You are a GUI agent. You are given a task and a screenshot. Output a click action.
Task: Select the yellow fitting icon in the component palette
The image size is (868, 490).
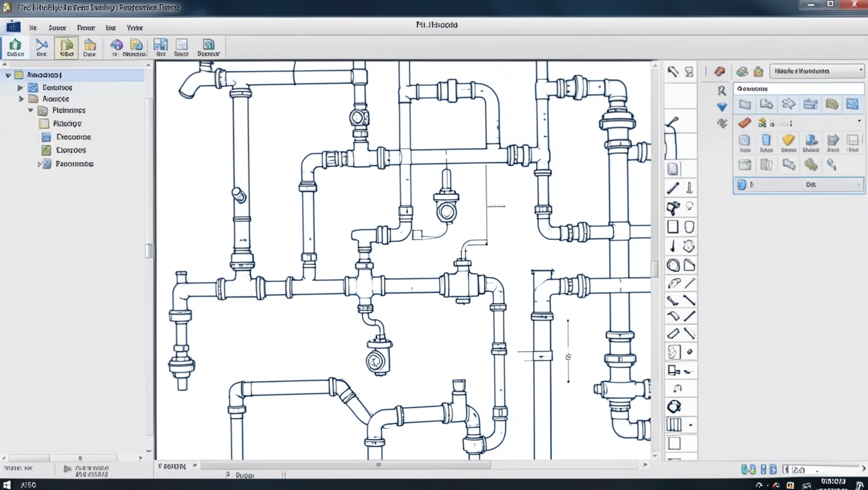pos(789,142)
